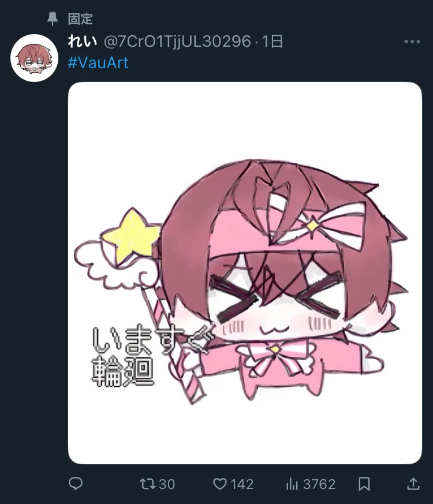Click the handle @7CrO1TjjUL30296
This screenshot has width=433, height=504.
coord(177,42)
